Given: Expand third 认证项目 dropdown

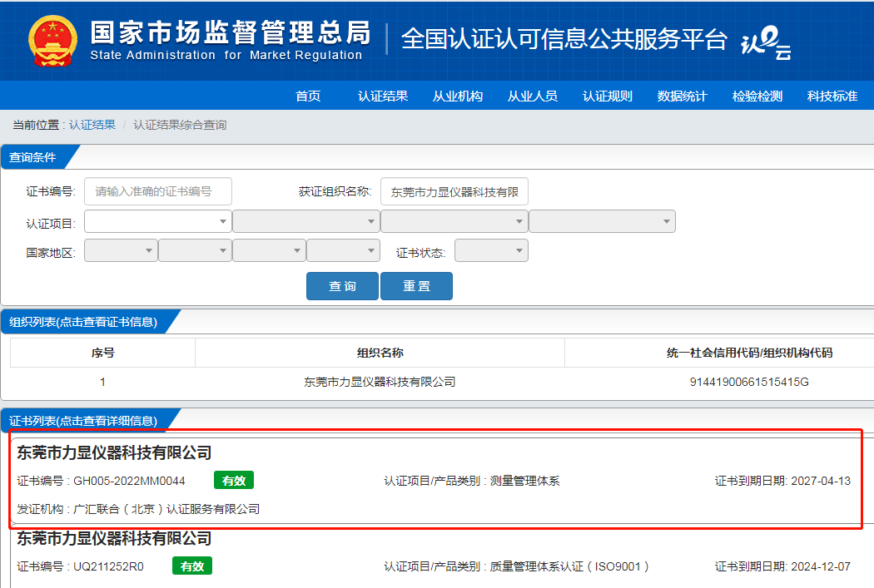Looking at the screenshot, I should pyautogui.click(x=454, y=221).
